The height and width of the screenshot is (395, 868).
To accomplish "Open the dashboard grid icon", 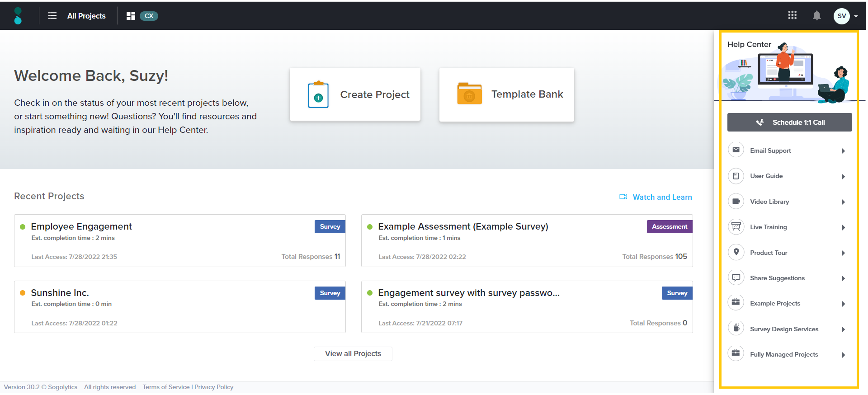I will (131, 16).
